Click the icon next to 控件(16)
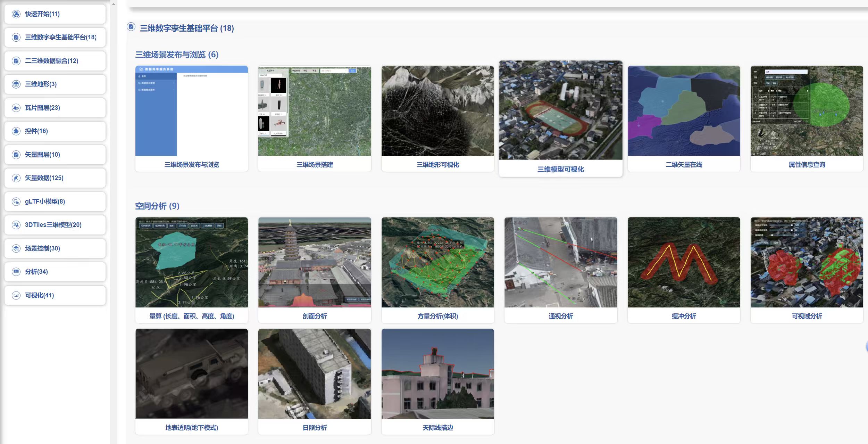 coord(16,131)
